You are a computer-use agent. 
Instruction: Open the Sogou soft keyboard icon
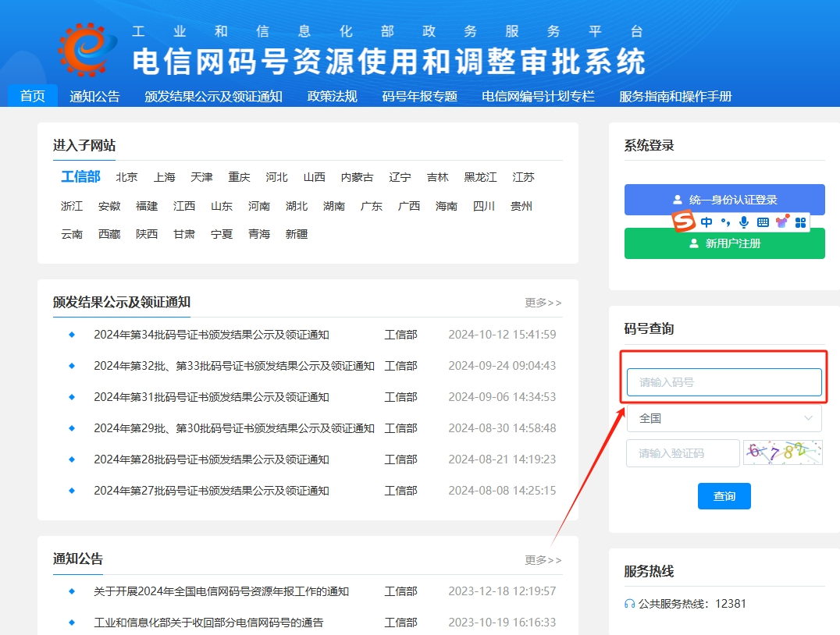coord(763,222)
